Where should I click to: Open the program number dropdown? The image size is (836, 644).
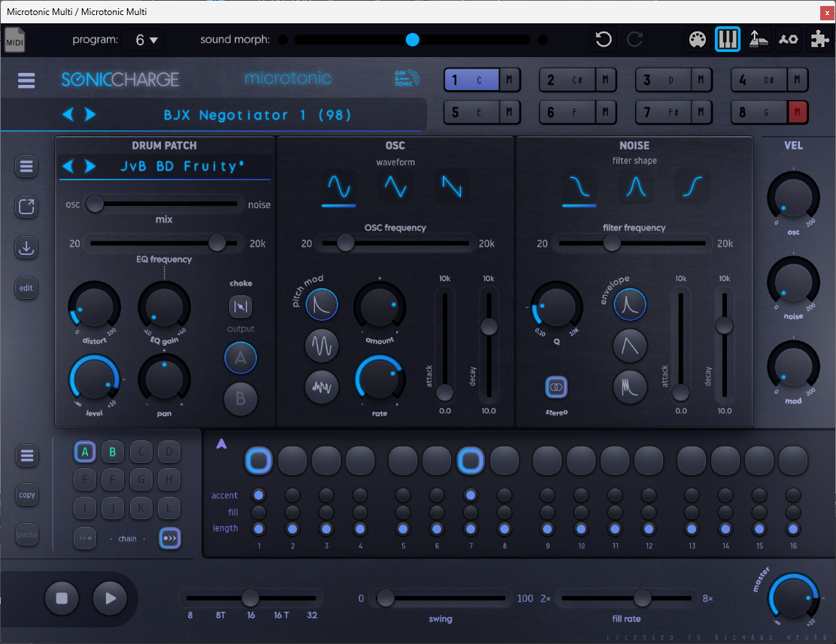142,40
